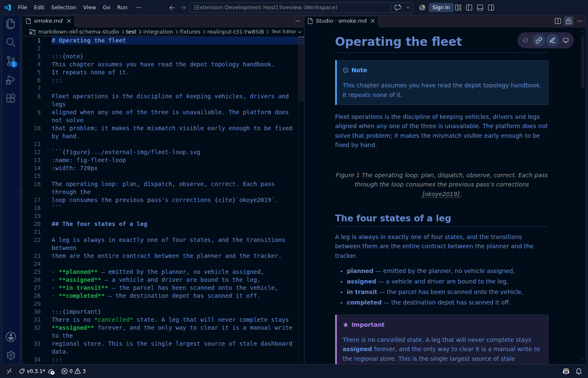Click the Copilot chat icon in title bar
The height and width of the screenshot is (378, 588).
[x=398, y=8]
